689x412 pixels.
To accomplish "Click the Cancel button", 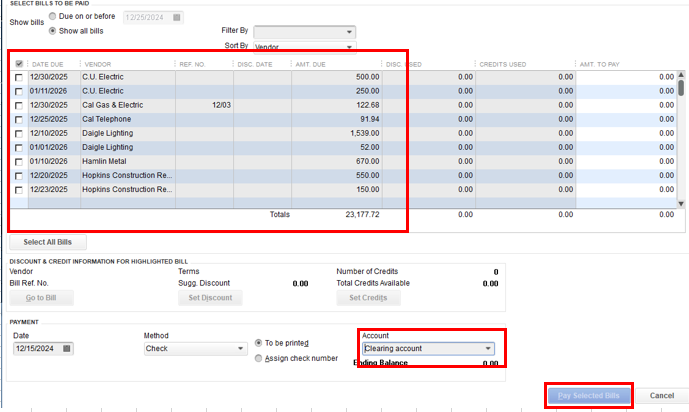I will click(x=662, y=396).
